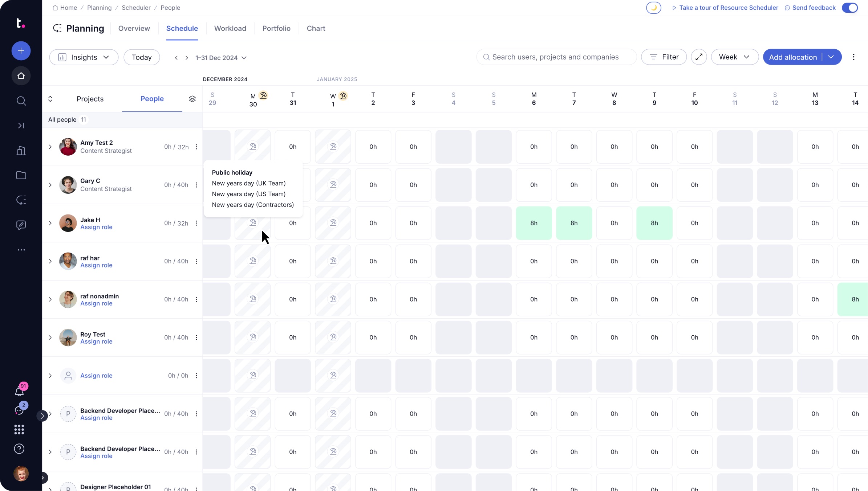Select the People view tab
868x491 pixels.
(x=152, y=99)
